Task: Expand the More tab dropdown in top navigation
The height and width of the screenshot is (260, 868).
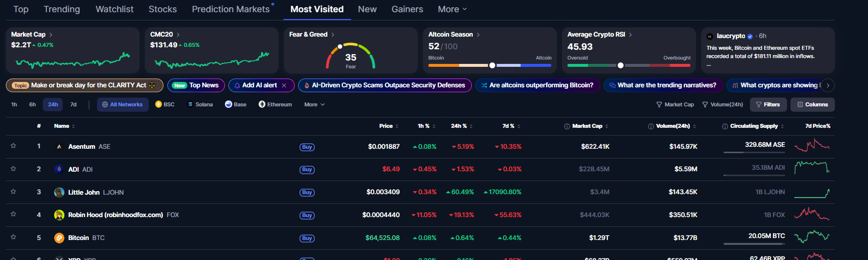Action: pos(452,9)
